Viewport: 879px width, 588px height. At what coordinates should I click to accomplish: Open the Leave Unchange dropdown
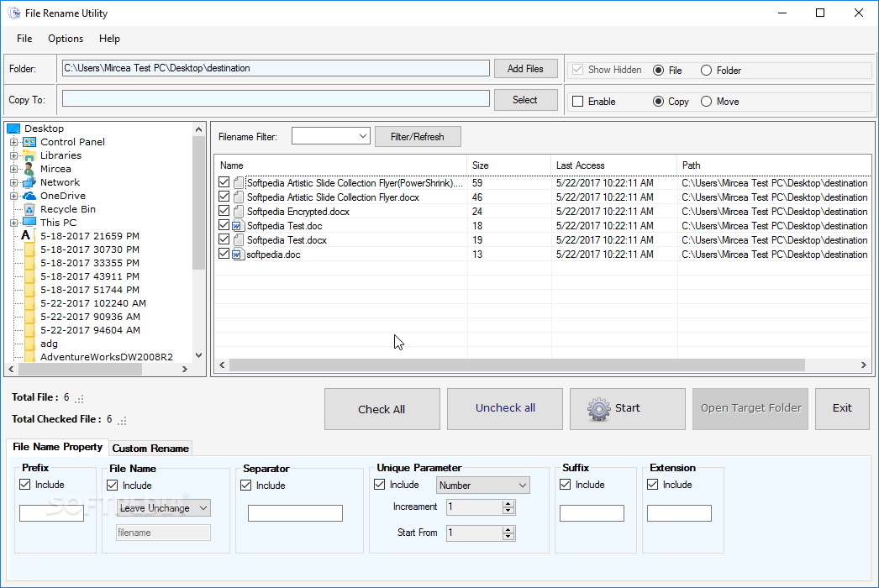pyautogui.click(x=203, y=508)
